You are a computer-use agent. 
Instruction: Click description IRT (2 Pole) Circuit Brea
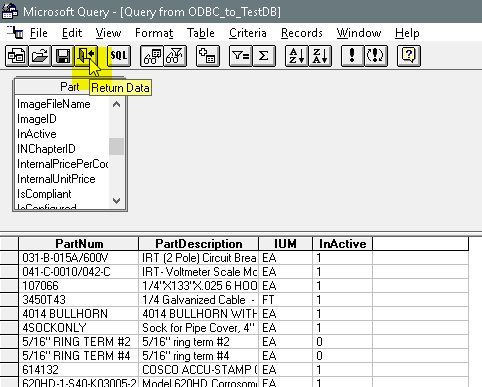(x=199, y=258)
